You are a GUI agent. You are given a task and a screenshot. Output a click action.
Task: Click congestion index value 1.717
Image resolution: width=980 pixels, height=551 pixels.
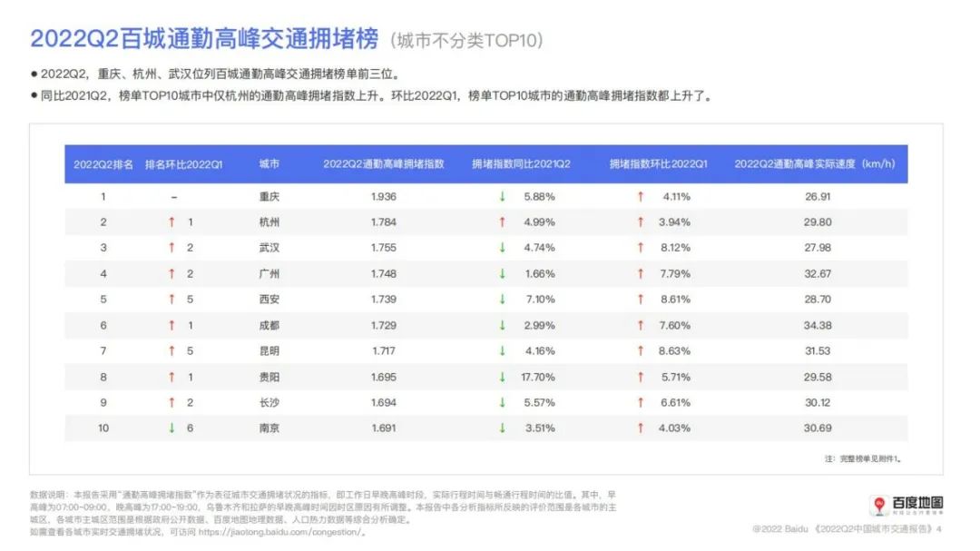coord(384,351)
